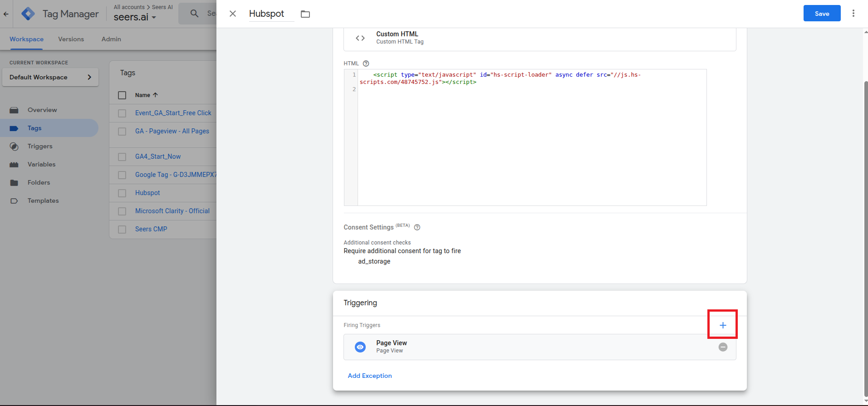
Task: Tick the Seers CMP tag checkbox
Action: [x=122, y=230]
